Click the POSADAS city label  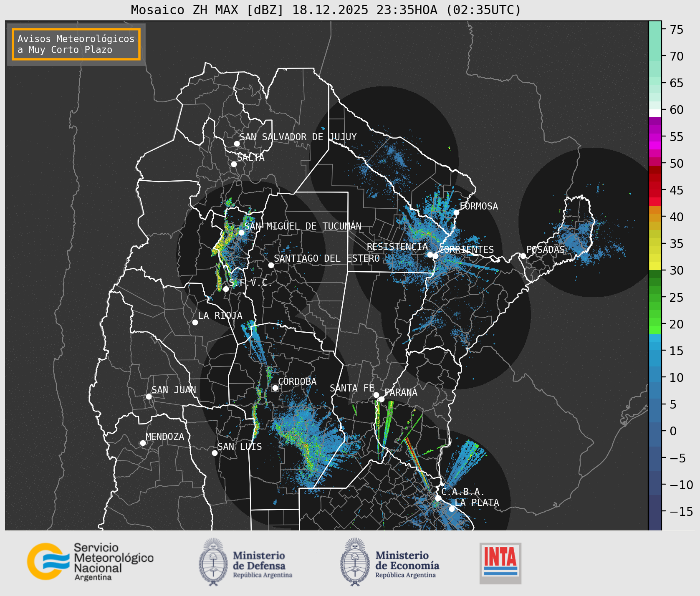[546, 250]
